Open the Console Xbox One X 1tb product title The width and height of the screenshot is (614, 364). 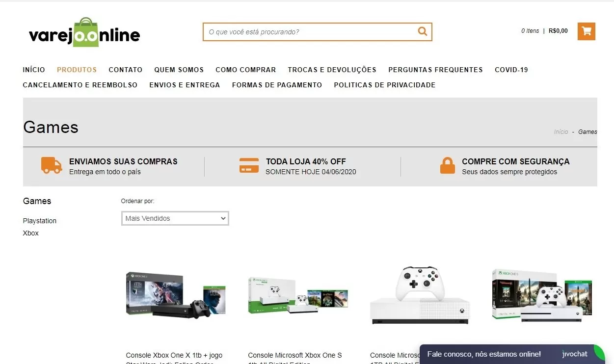coord(174,359)
